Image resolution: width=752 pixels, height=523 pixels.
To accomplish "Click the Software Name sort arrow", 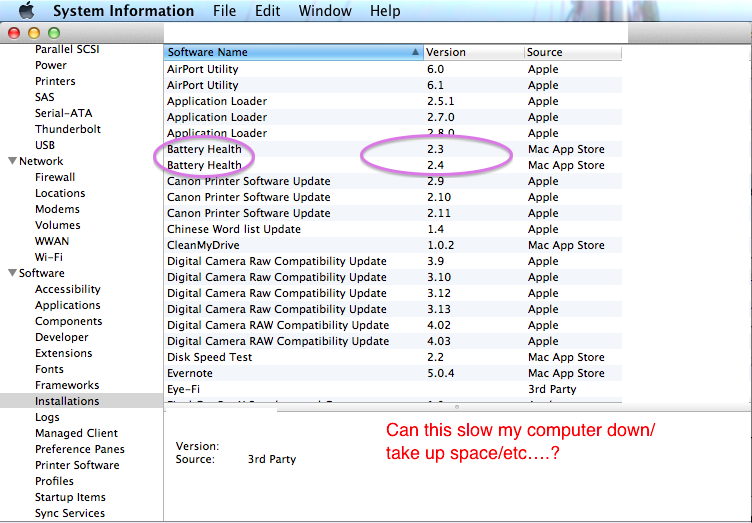I will click(x=415, y=52).
